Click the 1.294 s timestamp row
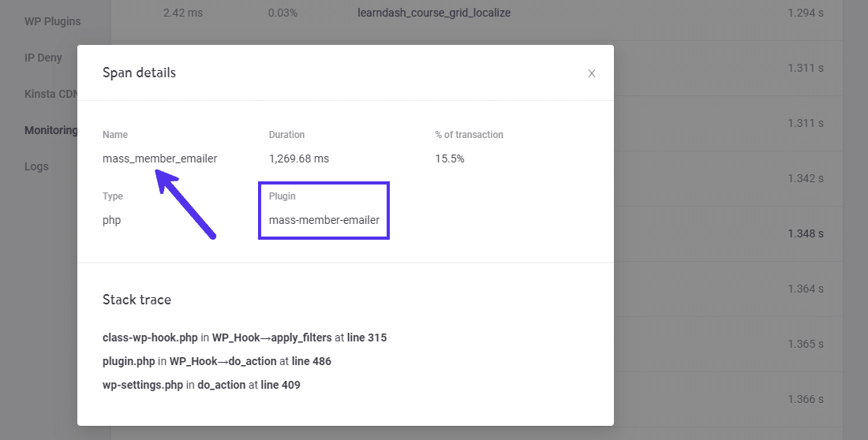This screenshot has height=440, width=868. tap(805, 13)
